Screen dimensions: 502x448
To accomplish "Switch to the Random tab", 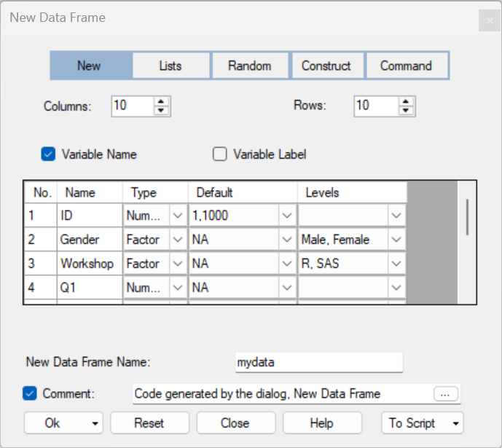I will pos(249,66).
